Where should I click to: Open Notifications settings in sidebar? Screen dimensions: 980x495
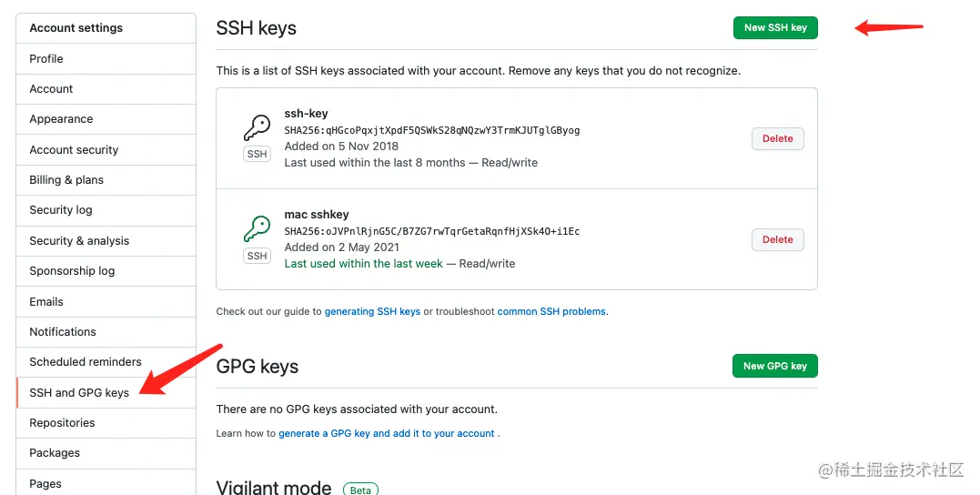[63, 332]
